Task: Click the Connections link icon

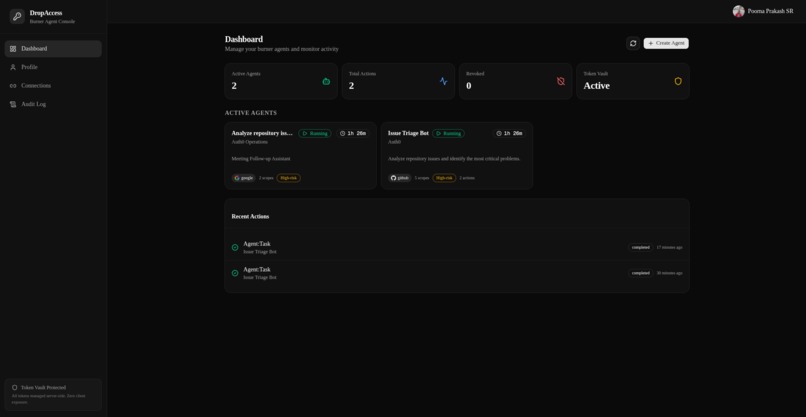Action: [x=13, y=86]
